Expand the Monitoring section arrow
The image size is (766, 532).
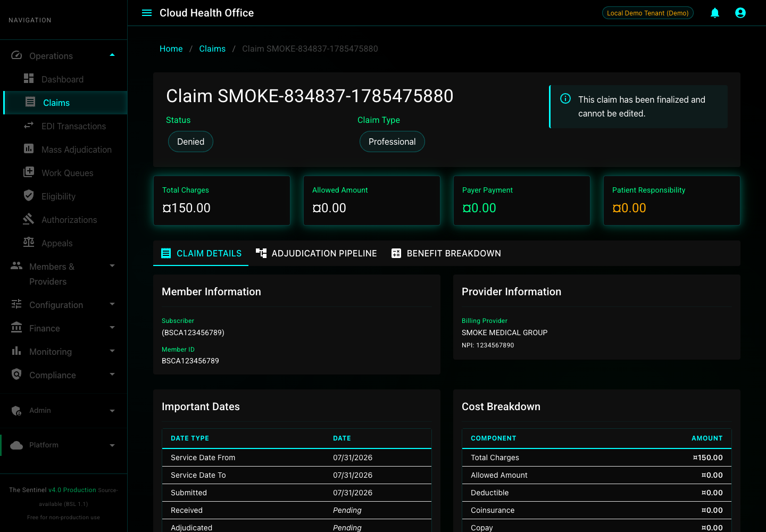tap(112, 351)
